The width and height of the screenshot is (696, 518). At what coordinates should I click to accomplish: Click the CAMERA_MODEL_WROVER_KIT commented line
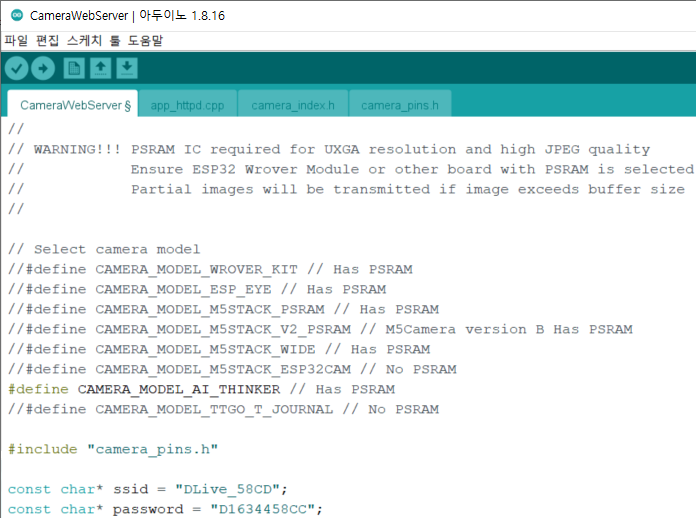(210, 269)
